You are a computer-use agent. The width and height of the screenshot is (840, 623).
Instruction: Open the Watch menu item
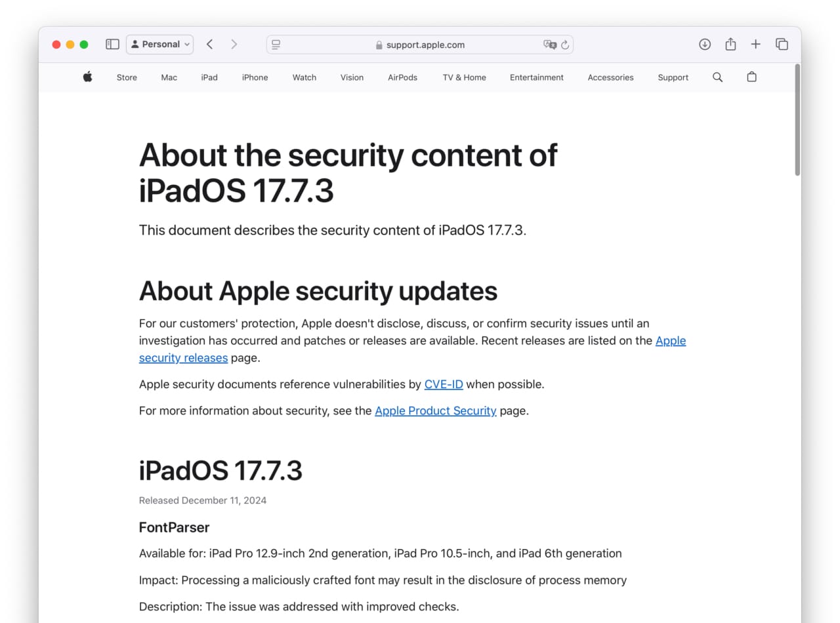click(x=304, y=77)
